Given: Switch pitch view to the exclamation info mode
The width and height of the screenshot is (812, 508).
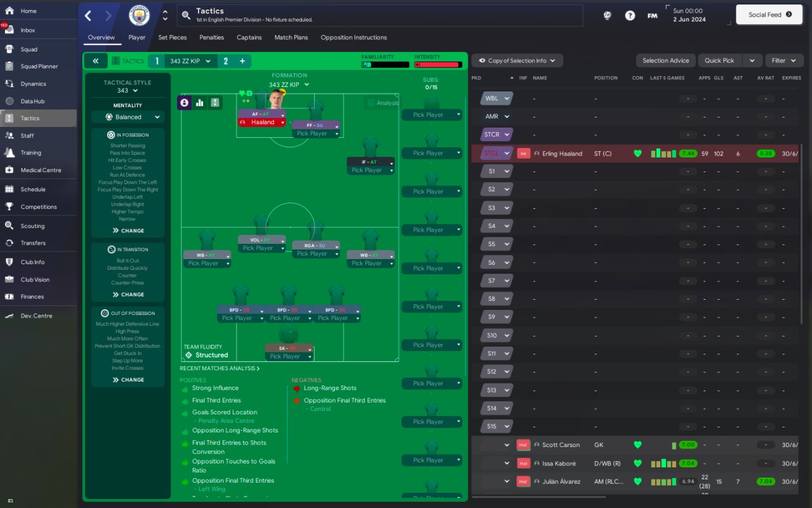Looking at the screenshot, I should click(215, 102).
